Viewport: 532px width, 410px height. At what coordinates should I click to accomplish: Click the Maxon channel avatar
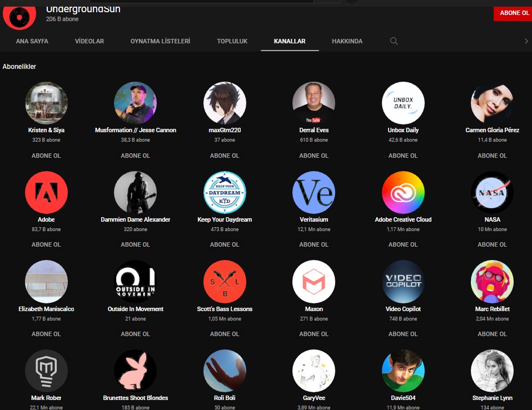click(x=314, y=282)
